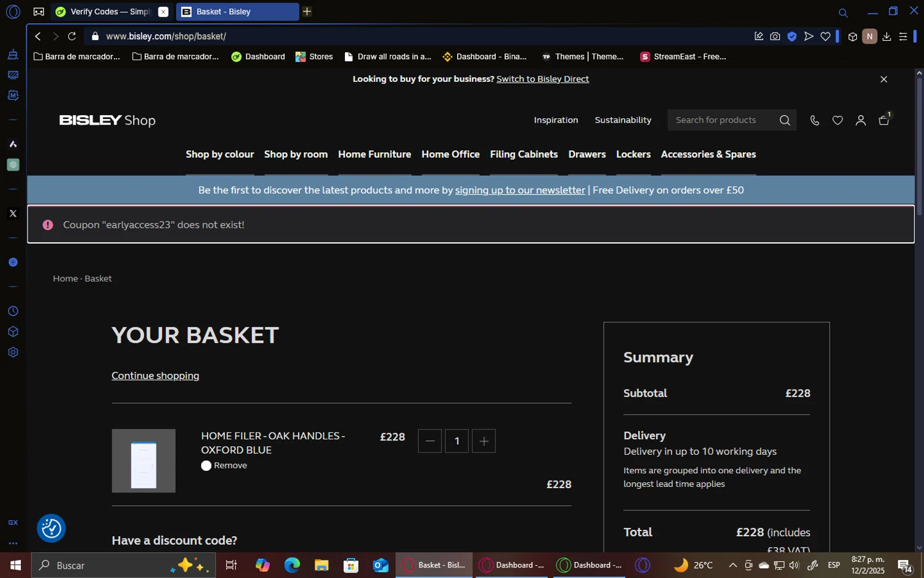Decrease Home Filer quantity with minus
The width and height of the screenshot is (924, 578).
pos(430,441)
